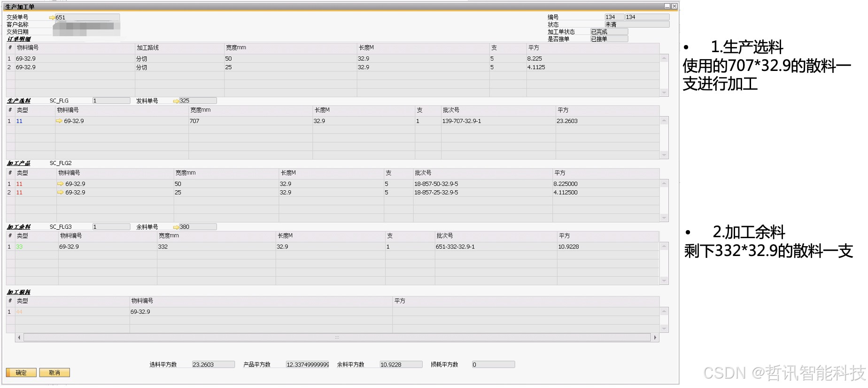This screenshot has height=388, width=868.
Task: Click the first 编号 field containing 134
Action: tap(614, 17)
